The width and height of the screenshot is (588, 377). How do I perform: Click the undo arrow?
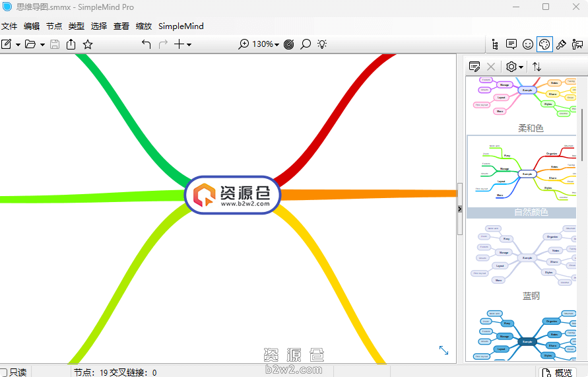[146, 44]
